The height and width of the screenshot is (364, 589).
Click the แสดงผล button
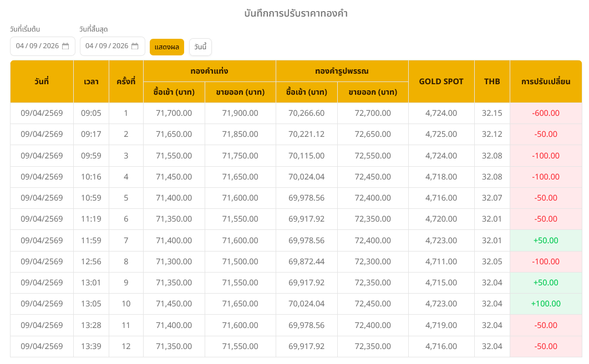166,47
